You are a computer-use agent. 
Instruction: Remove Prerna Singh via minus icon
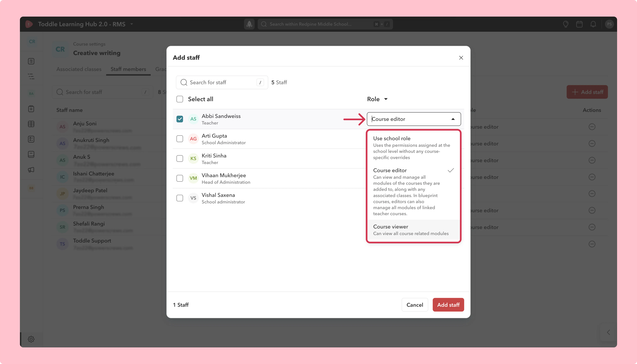(592, 210)
